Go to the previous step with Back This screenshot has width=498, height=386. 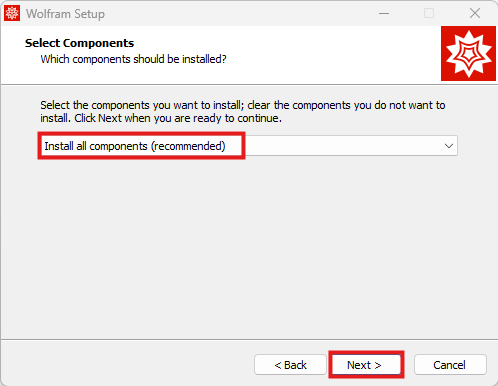pyautogui.click(x=290, y=365)
